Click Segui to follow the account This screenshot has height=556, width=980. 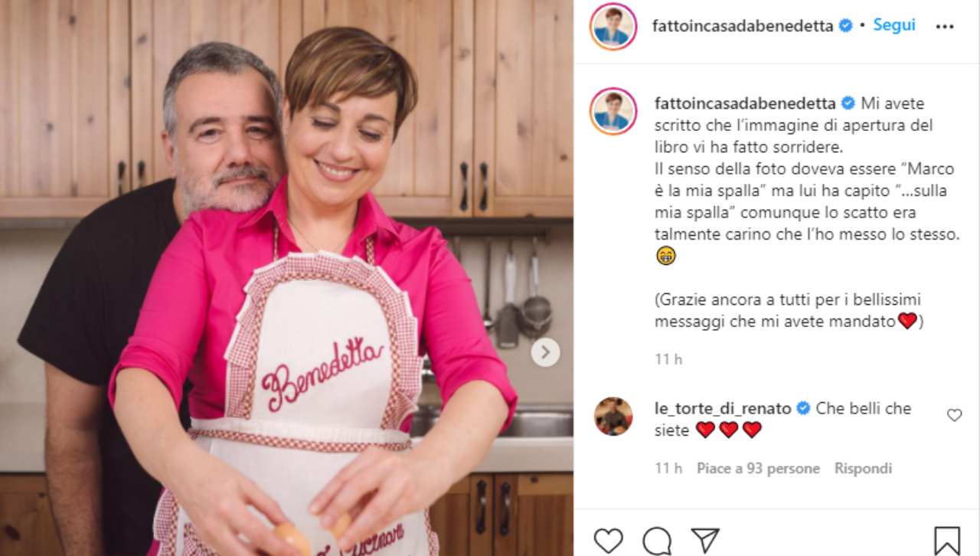tap(894, 25)
